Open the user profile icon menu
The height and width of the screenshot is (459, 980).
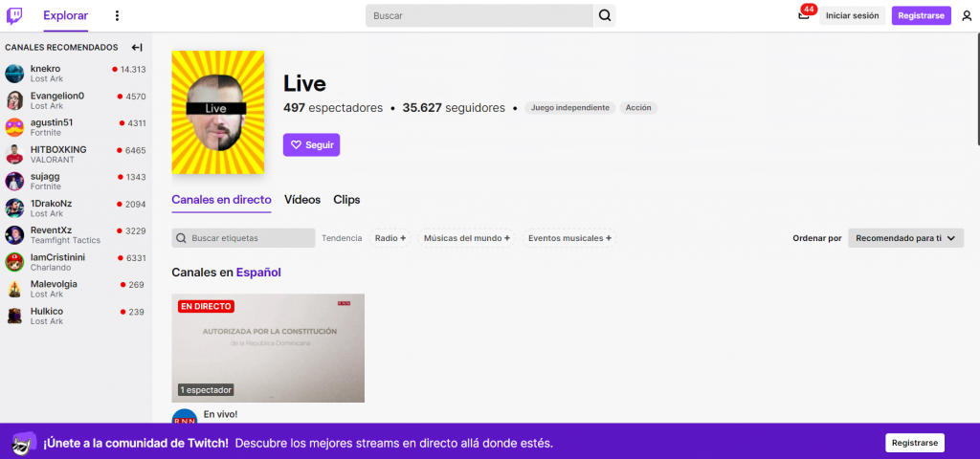[x=967, y=15]
